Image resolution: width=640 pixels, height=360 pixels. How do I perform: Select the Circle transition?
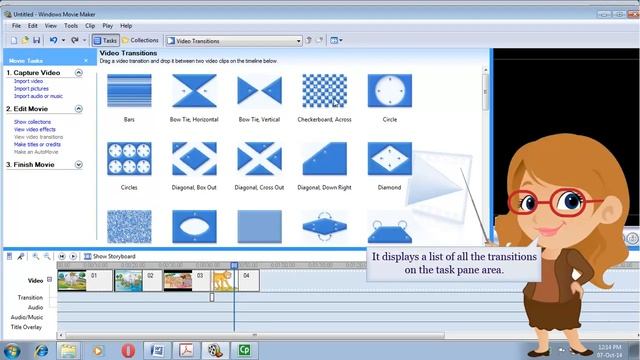pyautogui.click(x=390, y=91)
